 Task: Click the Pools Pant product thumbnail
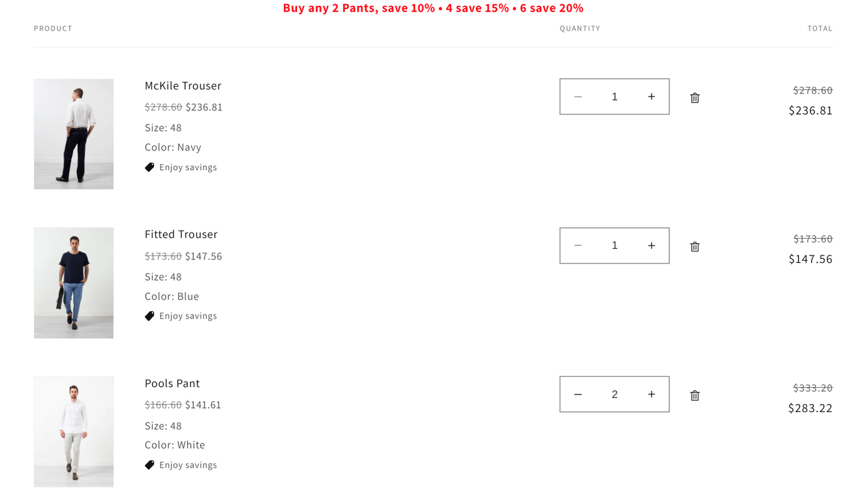(x=74, y=432)
